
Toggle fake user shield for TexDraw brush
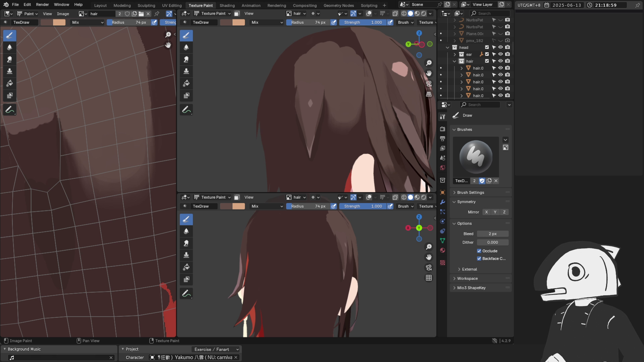(x=482, y=181)
